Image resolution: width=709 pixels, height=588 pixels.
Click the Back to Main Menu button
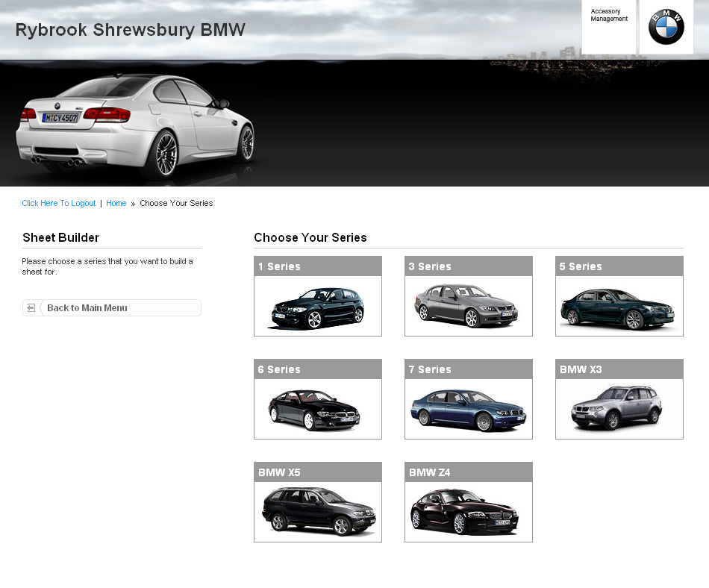[x=111, y=307]
